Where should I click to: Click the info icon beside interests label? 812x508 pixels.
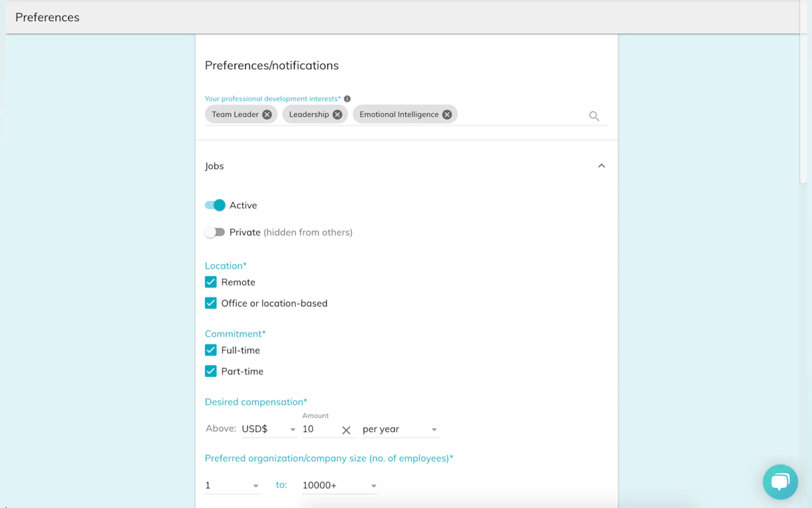[347, 99]
